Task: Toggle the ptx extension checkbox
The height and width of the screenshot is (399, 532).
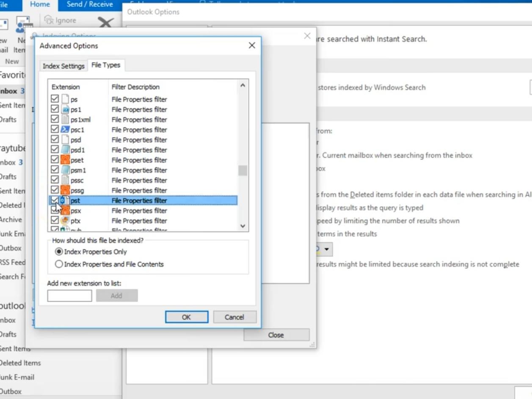Action: coord(55,220)
